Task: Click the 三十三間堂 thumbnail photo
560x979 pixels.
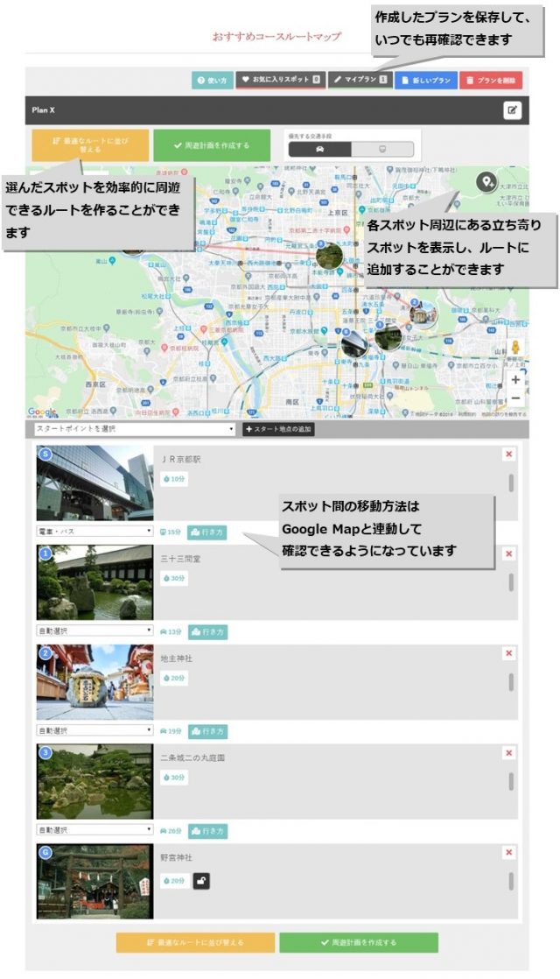Action: [94, 582]
